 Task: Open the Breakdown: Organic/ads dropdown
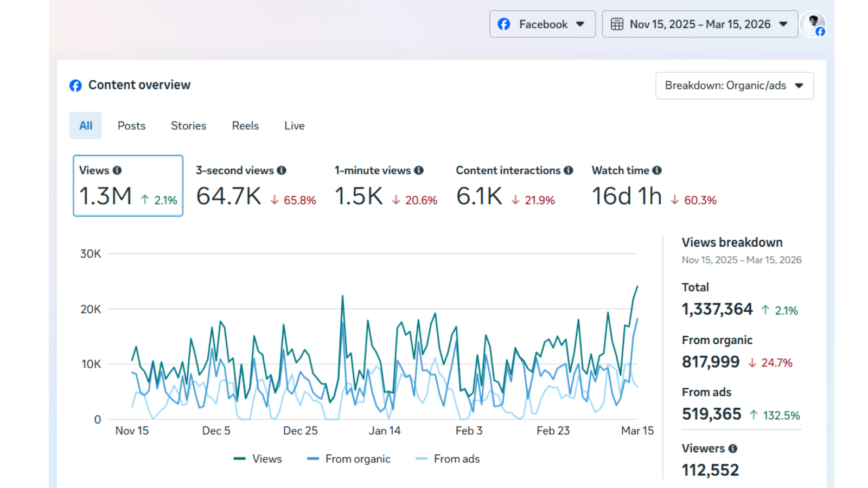[x=734, y=86]
